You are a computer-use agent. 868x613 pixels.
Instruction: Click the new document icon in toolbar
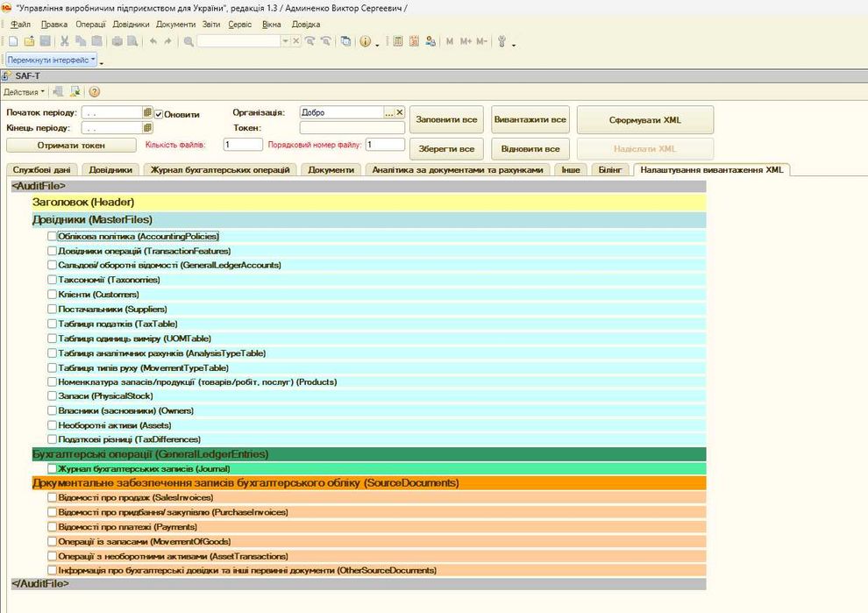coord(13,41)
